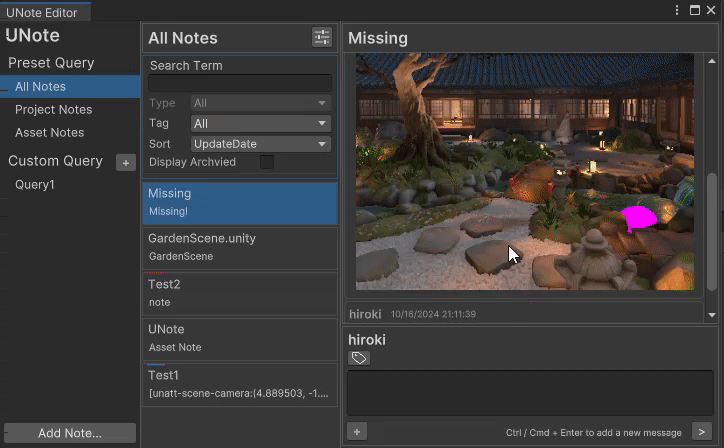
Task: Select the UNote Editor tab
Action: tap(45, 12)
